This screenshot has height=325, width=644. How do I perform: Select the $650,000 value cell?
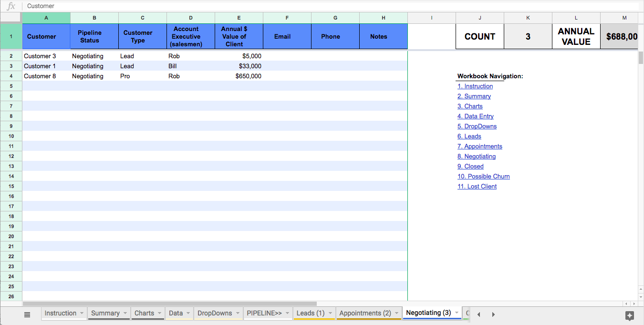(239, 76)
